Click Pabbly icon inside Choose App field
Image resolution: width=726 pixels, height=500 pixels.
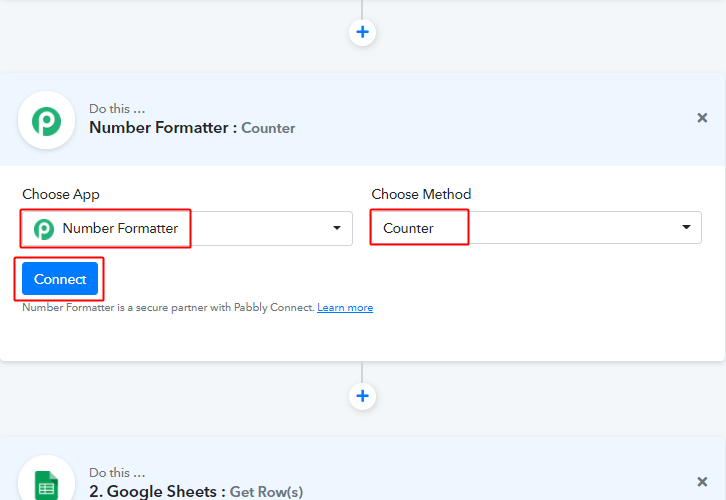coord(44,229)
